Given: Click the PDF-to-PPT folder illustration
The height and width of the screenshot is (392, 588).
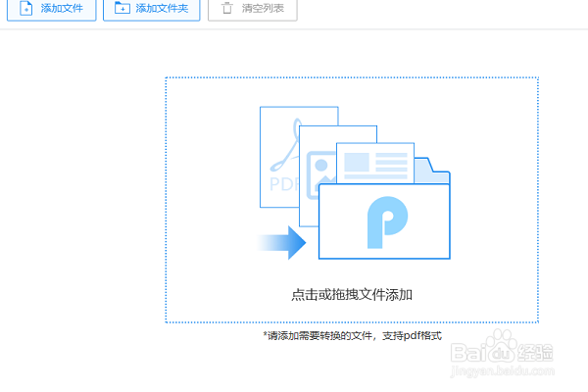Looking at the screenshot, I should pyautogui.click(x=354, y=183).
